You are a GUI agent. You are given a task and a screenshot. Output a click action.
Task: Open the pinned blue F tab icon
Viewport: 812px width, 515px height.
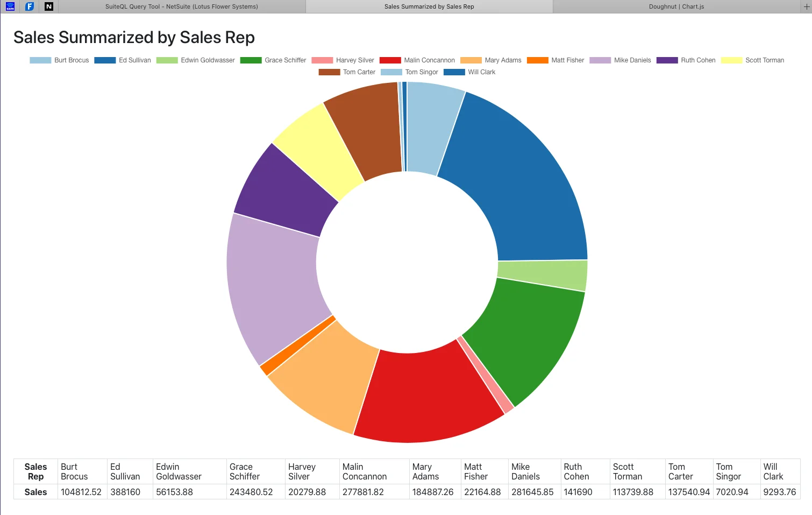pos(30,6)
